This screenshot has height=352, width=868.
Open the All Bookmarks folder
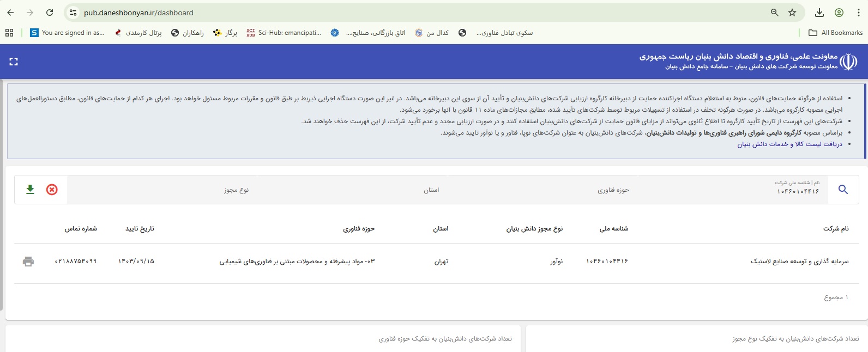pos(835,33)
